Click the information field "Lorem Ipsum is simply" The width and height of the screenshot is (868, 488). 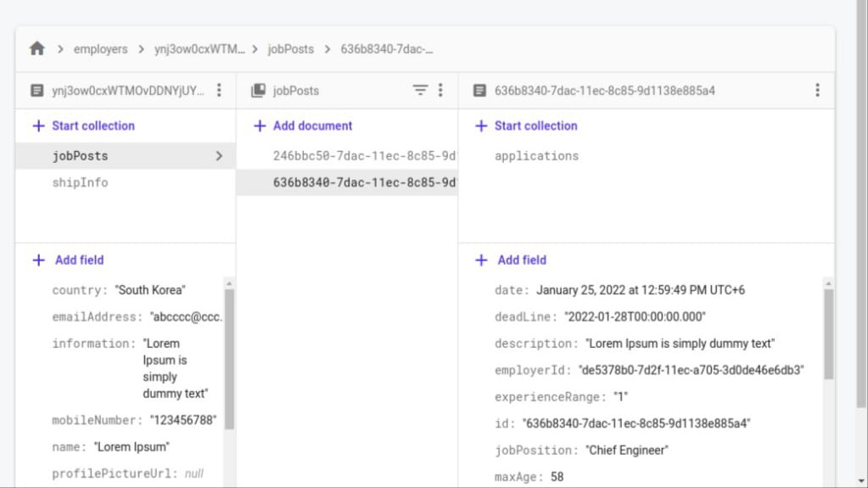(175, 368)
